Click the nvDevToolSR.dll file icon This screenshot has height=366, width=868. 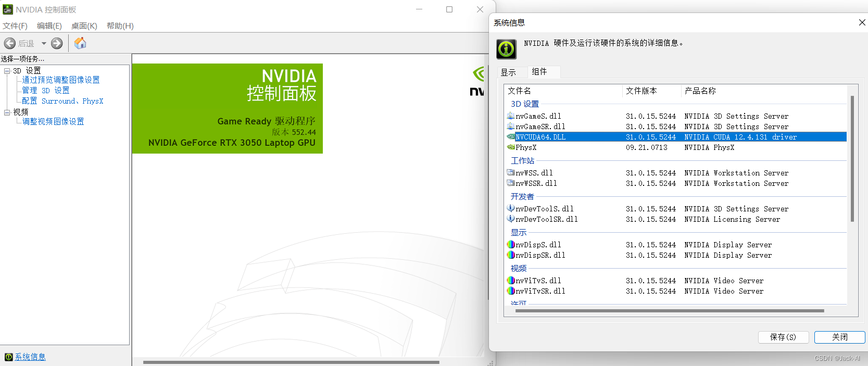(511, 219)
